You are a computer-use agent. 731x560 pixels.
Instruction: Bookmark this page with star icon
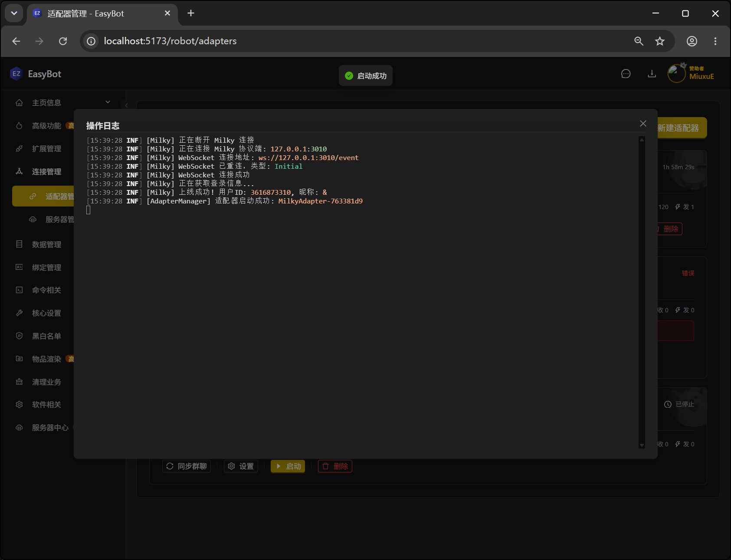pos(660,41)
